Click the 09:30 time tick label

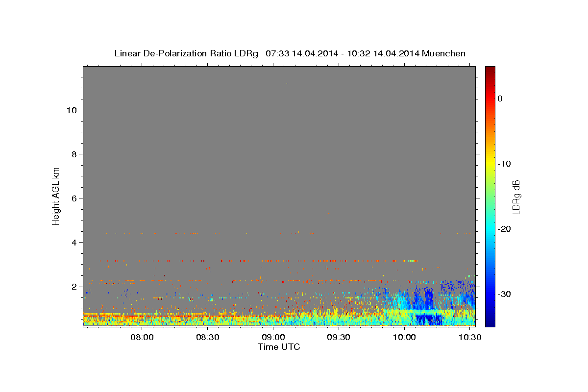pos(339,338)
